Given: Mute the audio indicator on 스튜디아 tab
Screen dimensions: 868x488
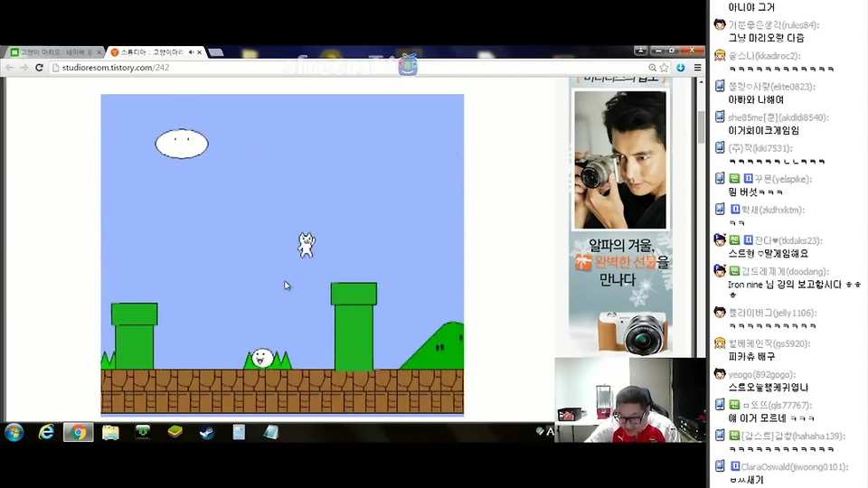Looking at the screenshot, I should [x=191, y=52].
